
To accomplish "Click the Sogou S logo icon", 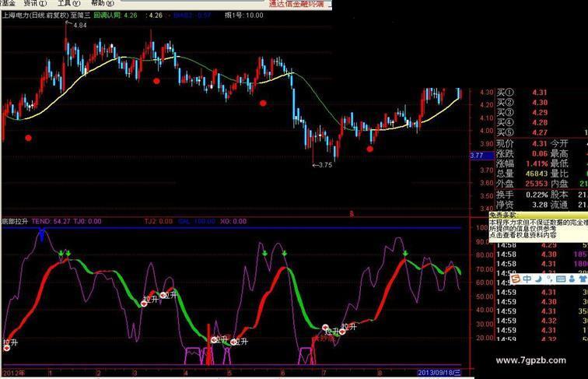I will (516, 279).
